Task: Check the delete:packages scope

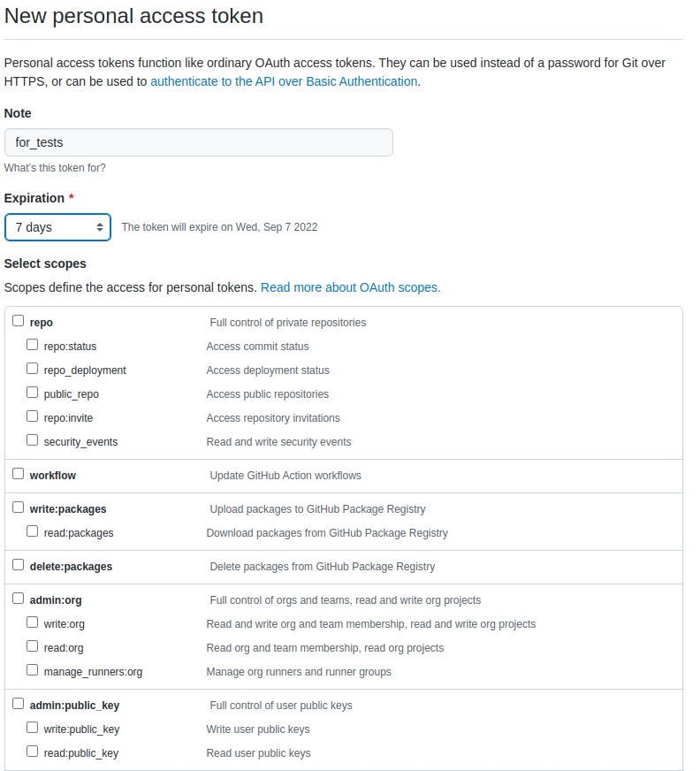Action: point(18,564)
